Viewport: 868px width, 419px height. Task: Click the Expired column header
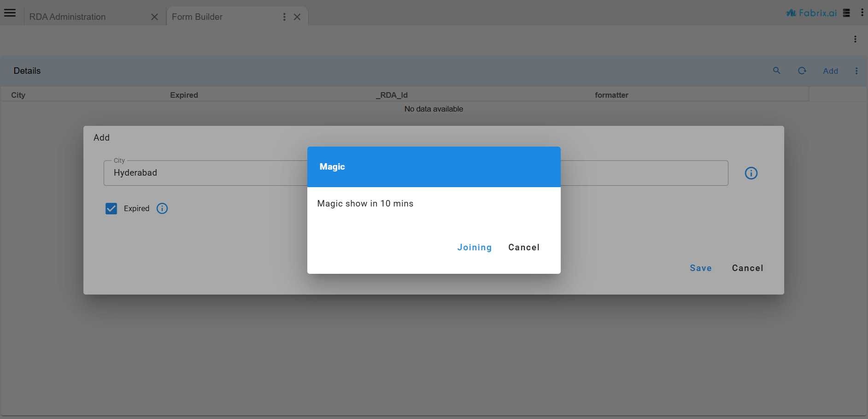[x=184, y=95]
